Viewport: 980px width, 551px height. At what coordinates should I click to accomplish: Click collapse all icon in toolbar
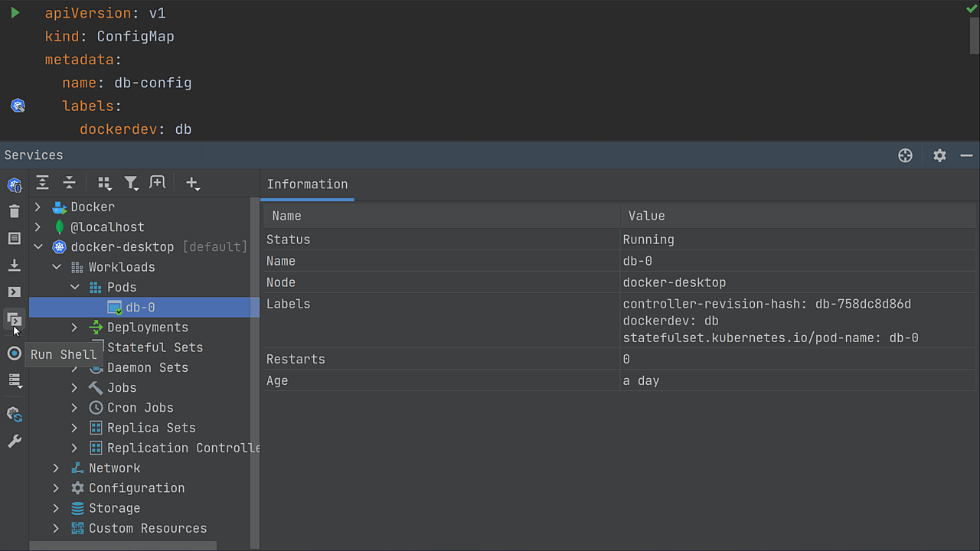pos(69,183)
